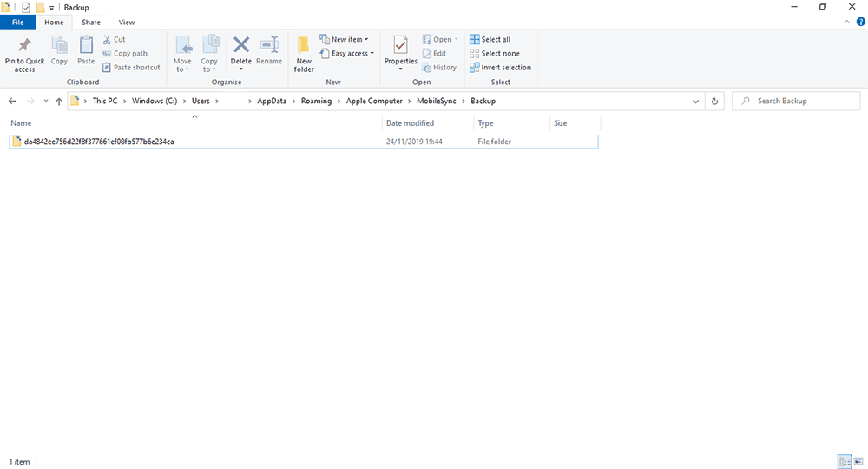Click the quick access Properties checkbox icon

coord(25,8)
